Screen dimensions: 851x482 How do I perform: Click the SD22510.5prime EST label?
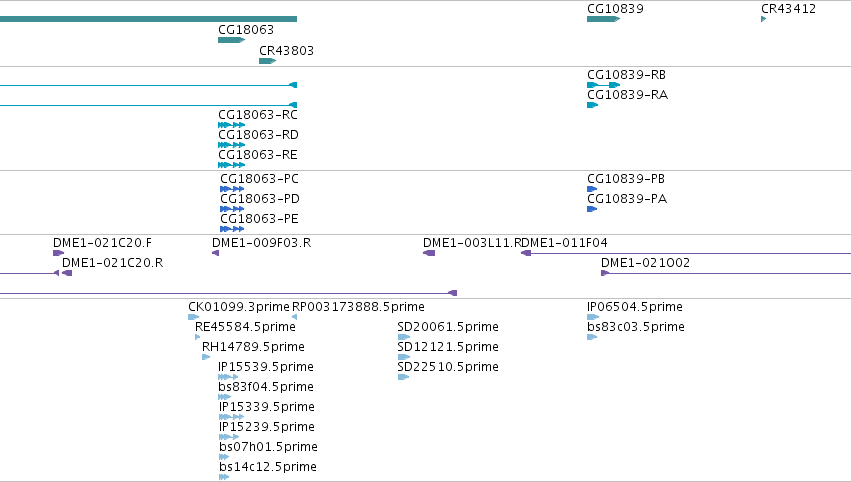point(448,367)
